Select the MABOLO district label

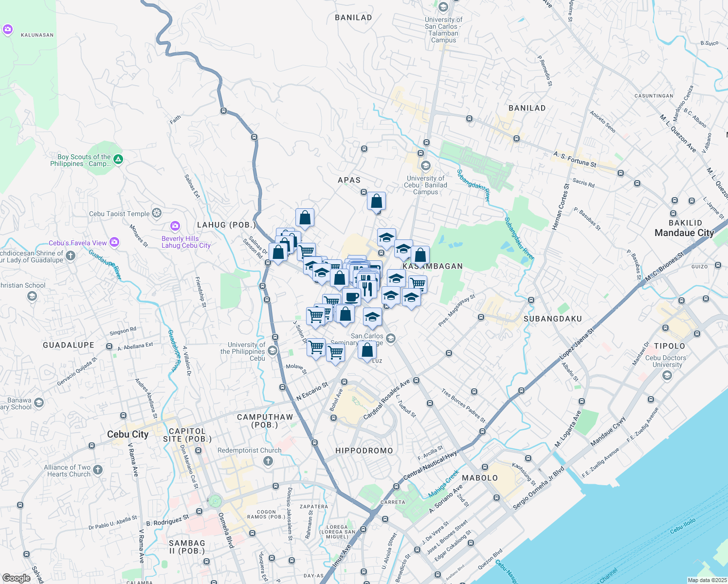pyautogui.click(x=480, y=478)
